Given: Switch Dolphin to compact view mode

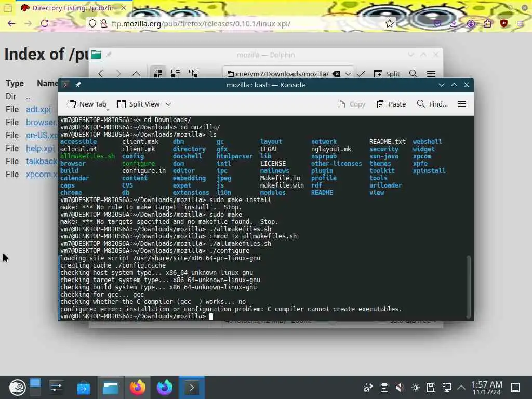Looking at the screenshot, I should tap(176, 73).
